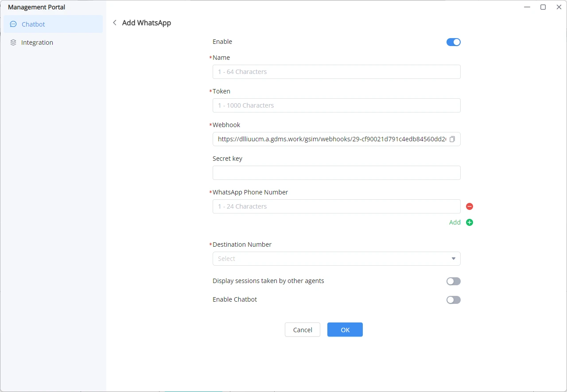567x392 pixels.
Task: Focus the Name input field
Action: [337, 72]
